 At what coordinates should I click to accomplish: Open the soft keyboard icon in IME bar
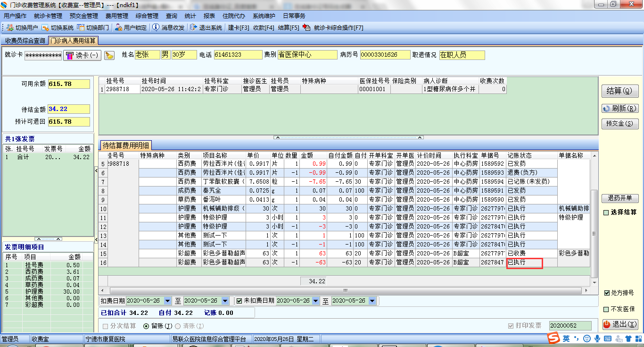[607, 339]
